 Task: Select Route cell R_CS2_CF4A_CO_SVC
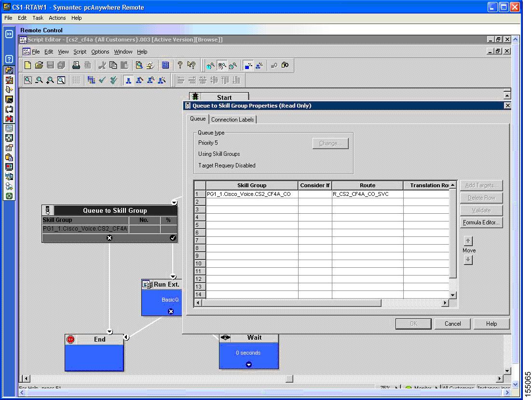(x=368, y=194)
